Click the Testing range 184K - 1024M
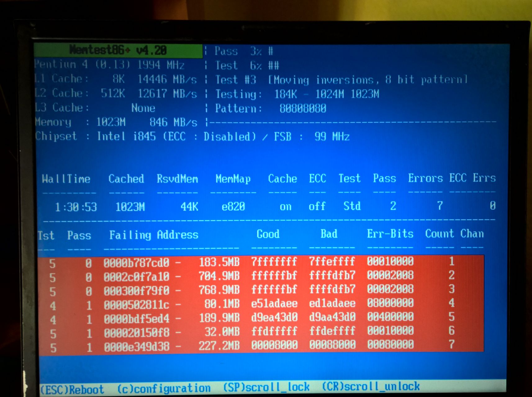Viewport: 532px width, 397px height. (x=309, y=94)
